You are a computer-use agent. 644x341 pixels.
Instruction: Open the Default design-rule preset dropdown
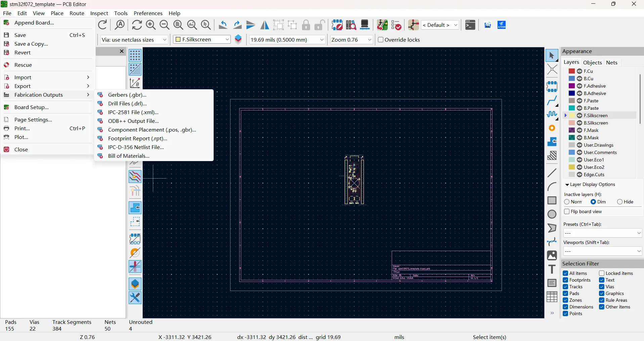pos(440,25)
